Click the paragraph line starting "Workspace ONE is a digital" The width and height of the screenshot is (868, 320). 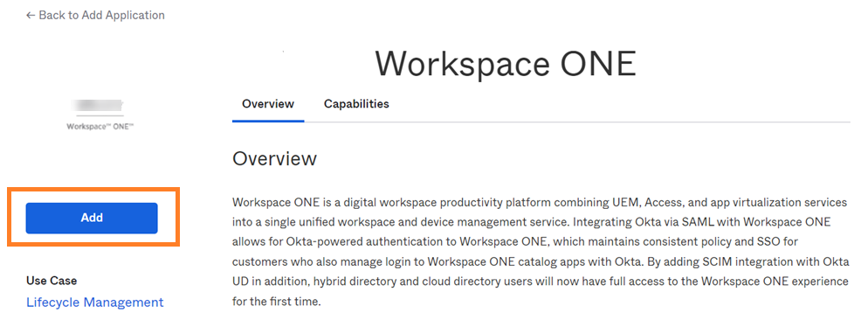click(x=540, y=202)
